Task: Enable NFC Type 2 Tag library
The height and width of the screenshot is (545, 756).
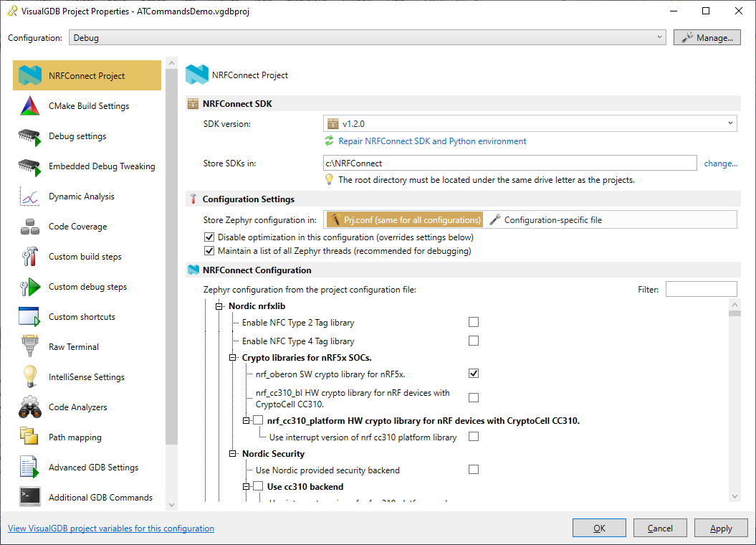Action: coord(474,322)
